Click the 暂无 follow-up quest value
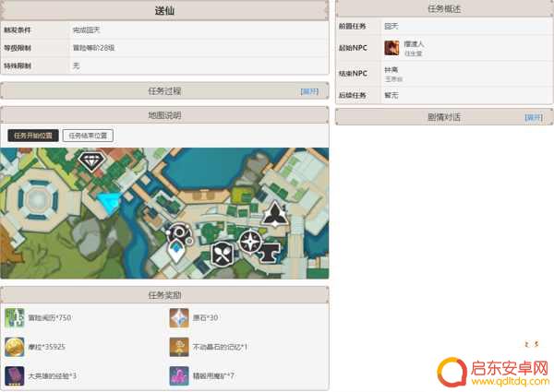The width and height of the screenshot is (554, 392). coord(391,95)
